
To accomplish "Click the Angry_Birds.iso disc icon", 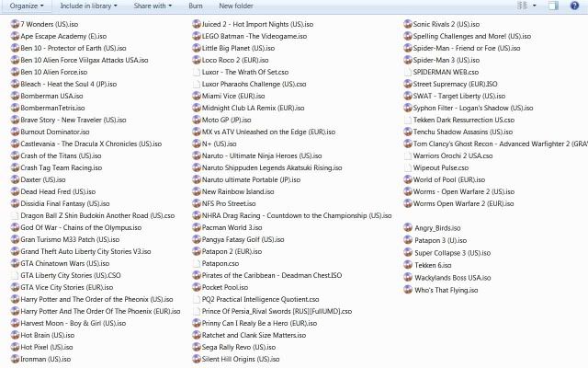I will (x=408, y=227).
